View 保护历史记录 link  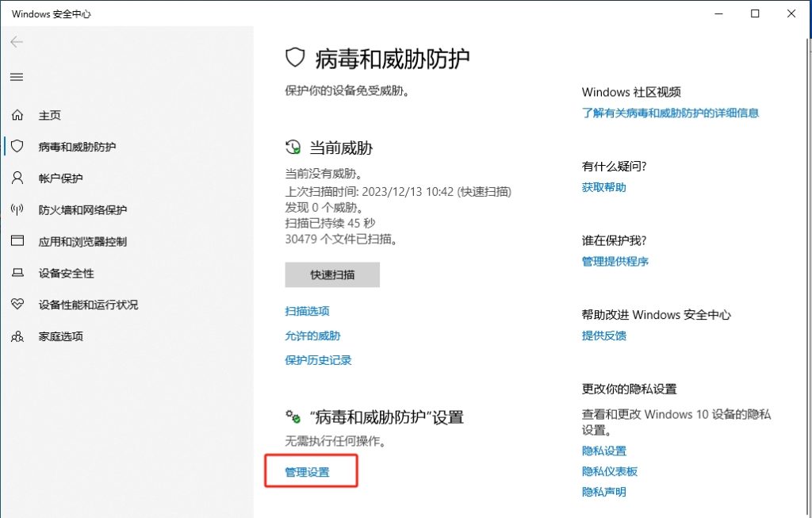pos(318,360)
